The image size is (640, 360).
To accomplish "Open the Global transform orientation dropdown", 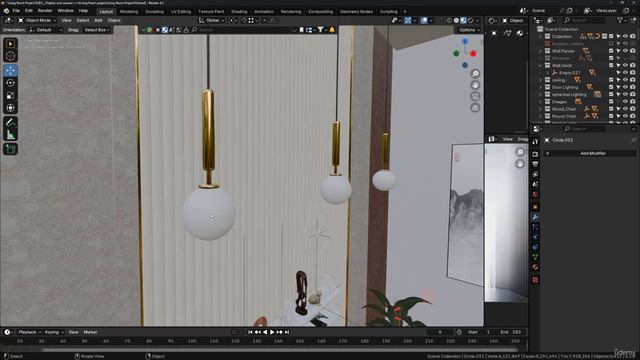I will point(211,20).
